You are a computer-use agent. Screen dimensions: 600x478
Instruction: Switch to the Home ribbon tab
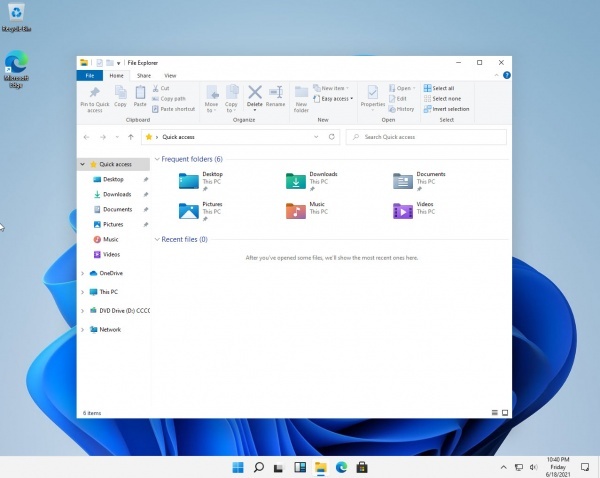[x=117, y=76]
